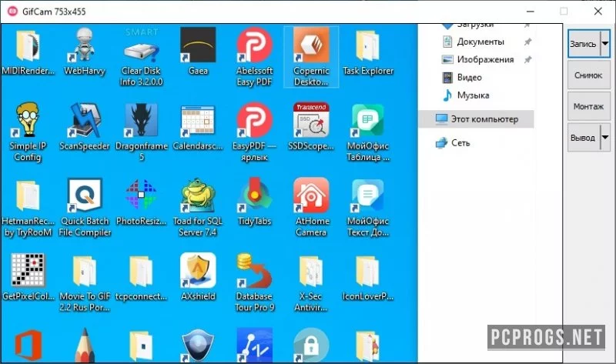The image size is (616, 364).
Task: Select Этот компьютер in navigation pane
Action: pyautogui.click(x=477, y=119)
